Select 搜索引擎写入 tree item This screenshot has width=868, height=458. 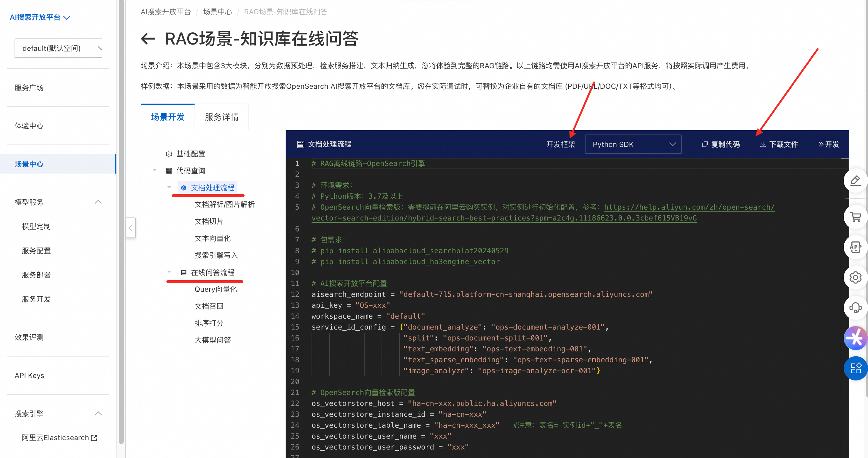[216, 255]
